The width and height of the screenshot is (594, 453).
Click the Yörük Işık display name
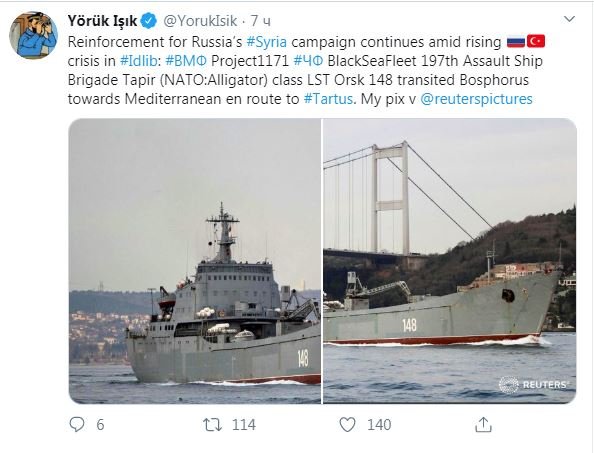[102, 21]
